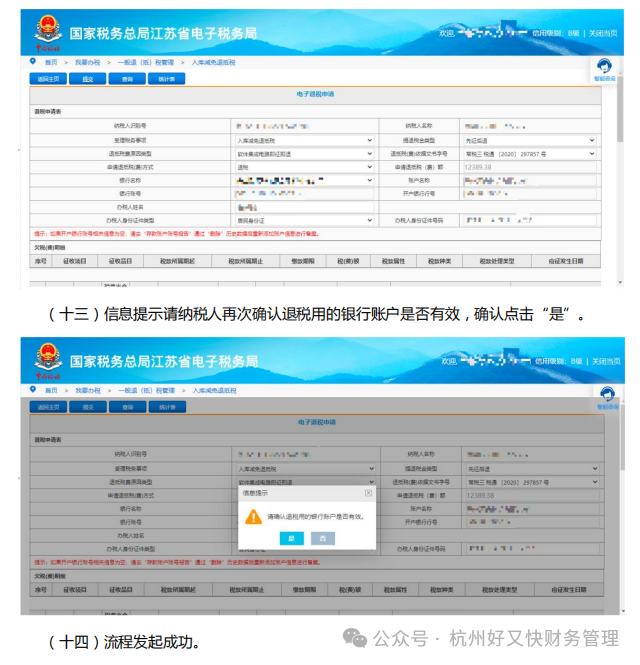Click the 办税人姓名 field in the undimmed screenshot

coord(305,207)
